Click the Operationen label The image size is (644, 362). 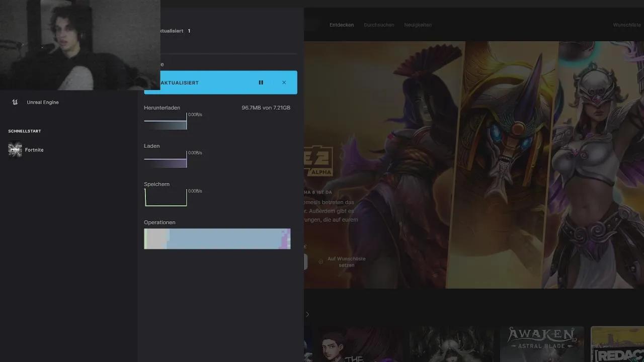pyautogui.click(x=159, y=223)
